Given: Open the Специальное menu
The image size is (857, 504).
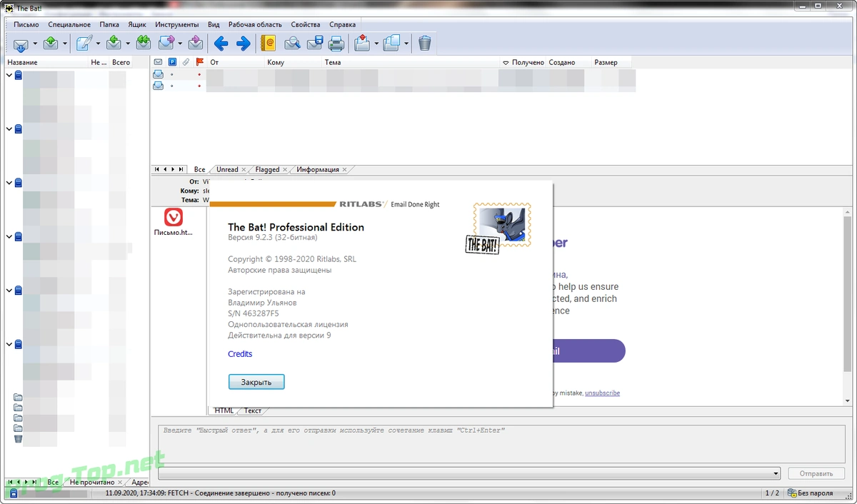Looking at the screenshot, I should point(70,24).
